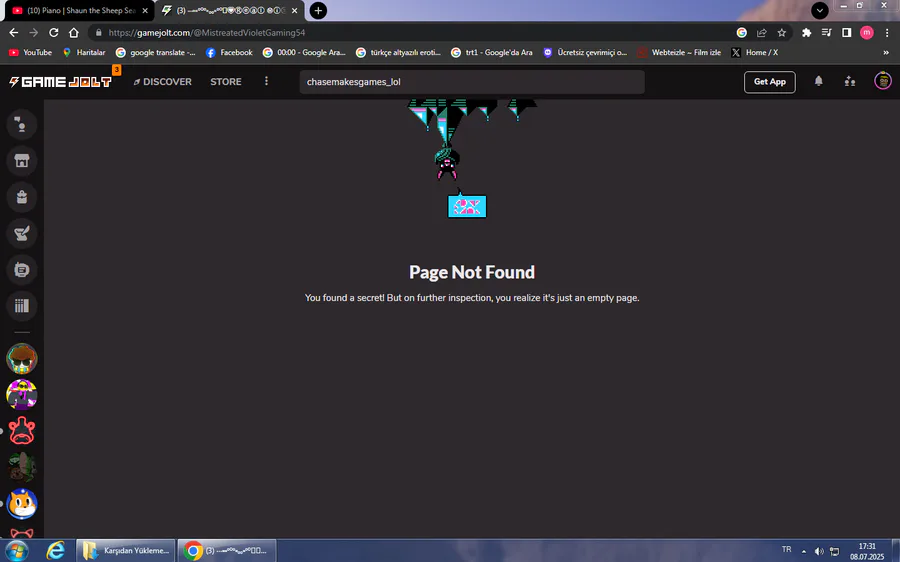Share this page icon
The image size is (900, 562).
[762, 33]
